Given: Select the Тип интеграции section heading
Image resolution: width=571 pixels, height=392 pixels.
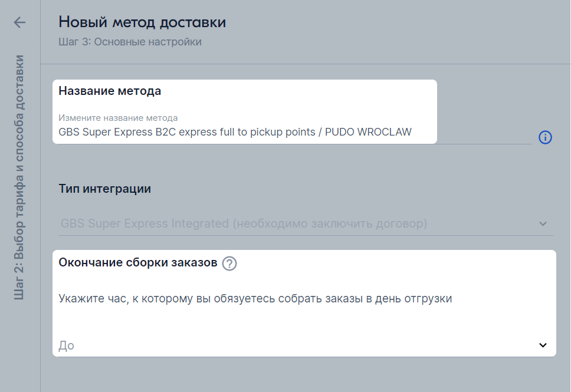Looking at the screenshot, I should click(x=104, y=189).
